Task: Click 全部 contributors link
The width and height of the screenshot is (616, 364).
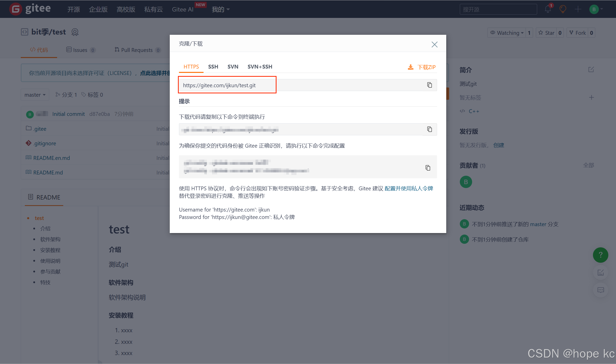Action: [x=588, y=165]
